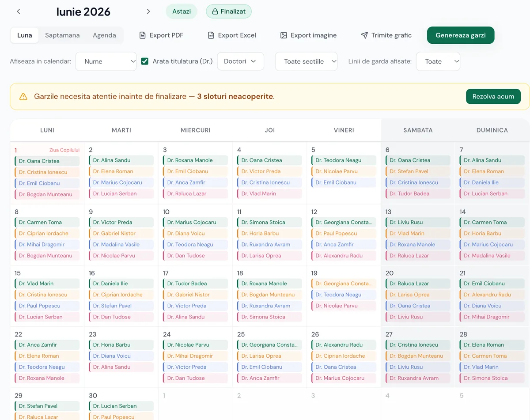The width and height of the screenshot is (530, 420).
Task: Switch to Agenda view tab
Action: pos(104,35)
